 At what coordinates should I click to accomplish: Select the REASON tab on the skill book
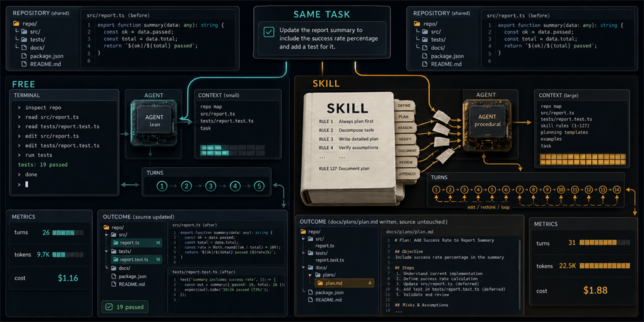tap(406, 128)
